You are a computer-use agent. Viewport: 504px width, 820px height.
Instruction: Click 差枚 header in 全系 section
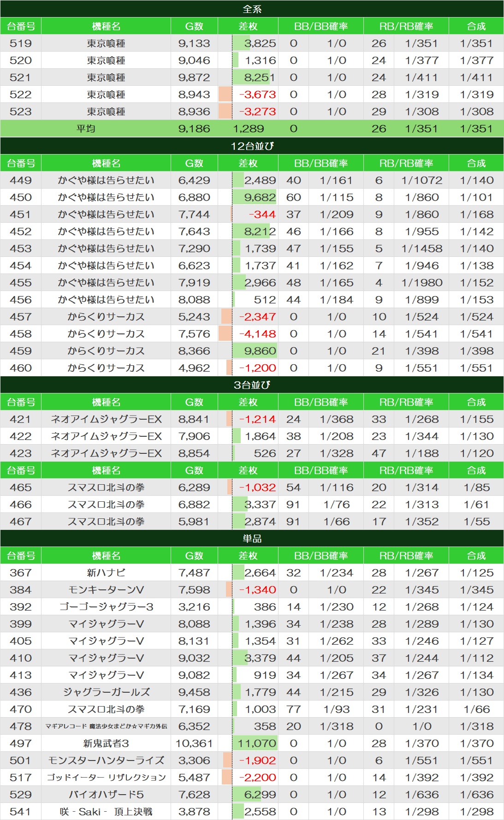click(248, 26)
